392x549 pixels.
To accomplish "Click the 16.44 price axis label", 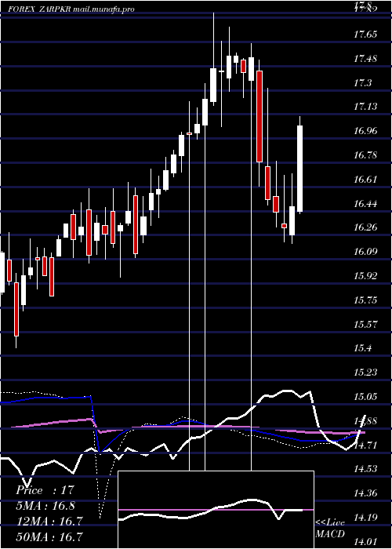I will [x=366, y=203].
